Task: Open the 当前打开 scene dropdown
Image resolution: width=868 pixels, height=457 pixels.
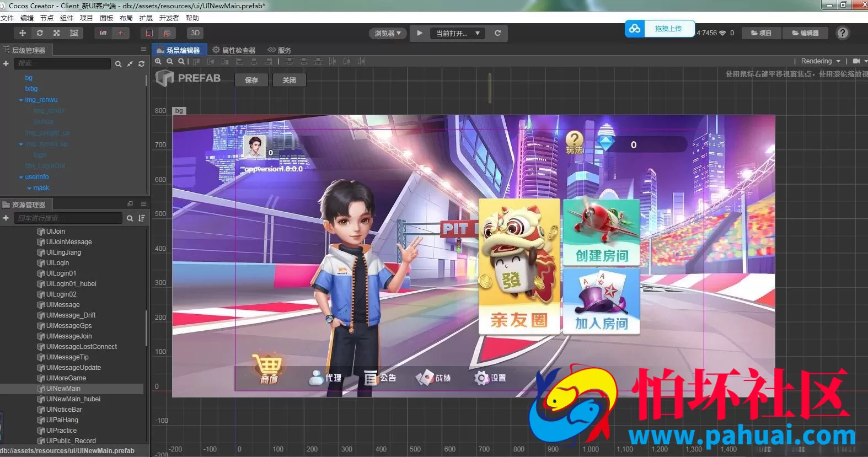Action: (x=458, y=33)
